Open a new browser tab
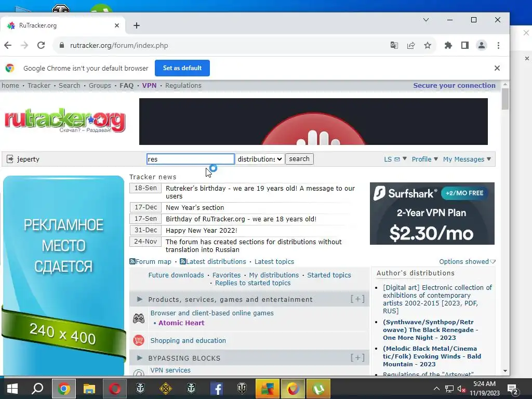The width and height of the screenshot is (532, 399). pos(137,25)
